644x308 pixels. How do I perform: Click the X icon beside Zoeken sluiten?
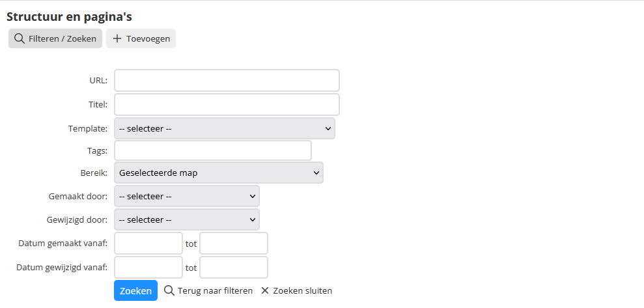point(265,291)
